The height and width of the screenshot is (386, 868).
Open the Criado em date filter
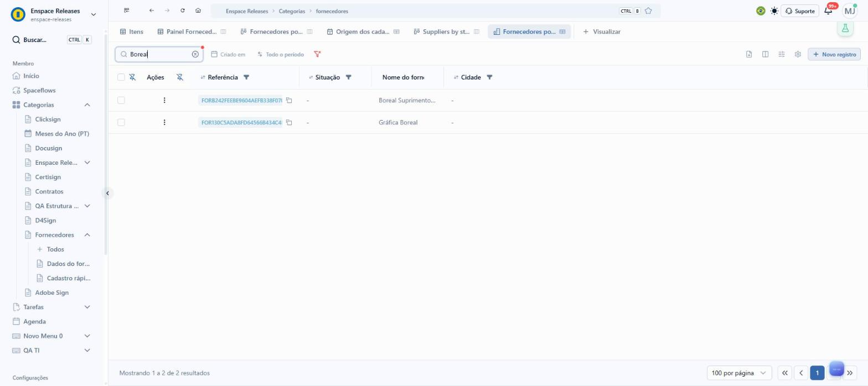(228, 54)
